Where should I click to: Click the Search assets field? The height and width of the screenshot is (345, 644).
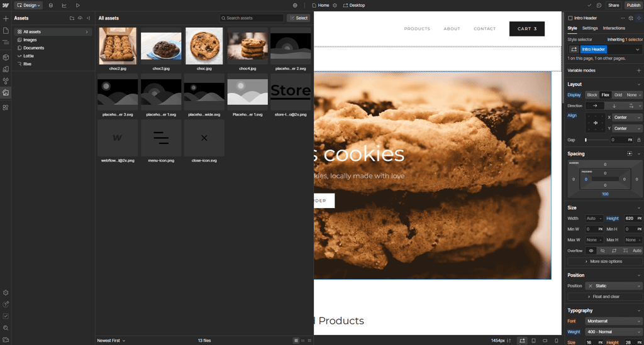[252, 18]
